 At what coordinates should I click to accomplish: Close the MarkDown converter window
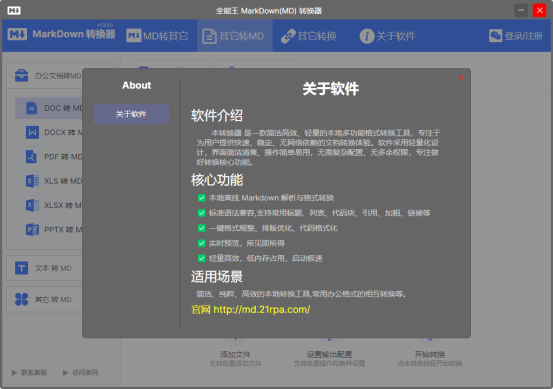[540, 10]
